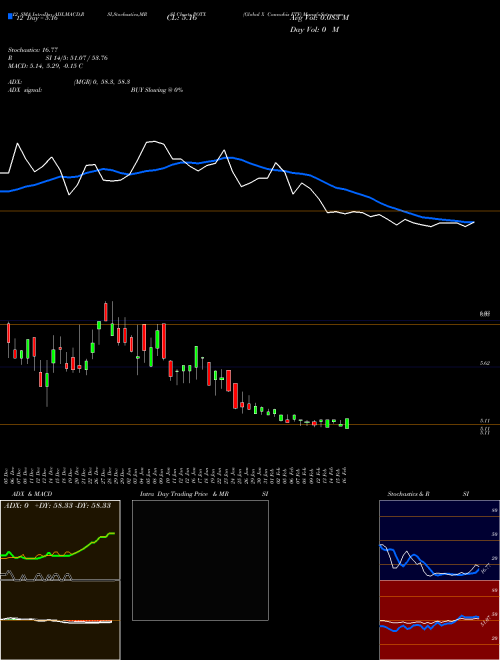Click the 'BUY Slowing @ 0%' signal text
The width and height of the screenshot is (500, 660).
[x=157, y=90]
